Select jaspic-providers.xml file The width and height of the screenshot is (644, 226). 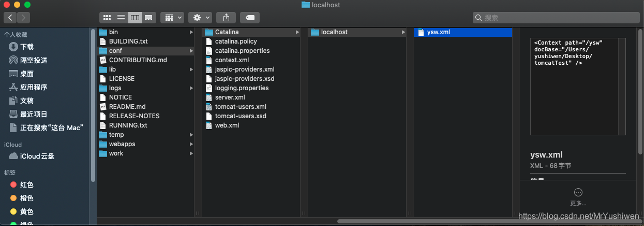[x=252, y=69]
